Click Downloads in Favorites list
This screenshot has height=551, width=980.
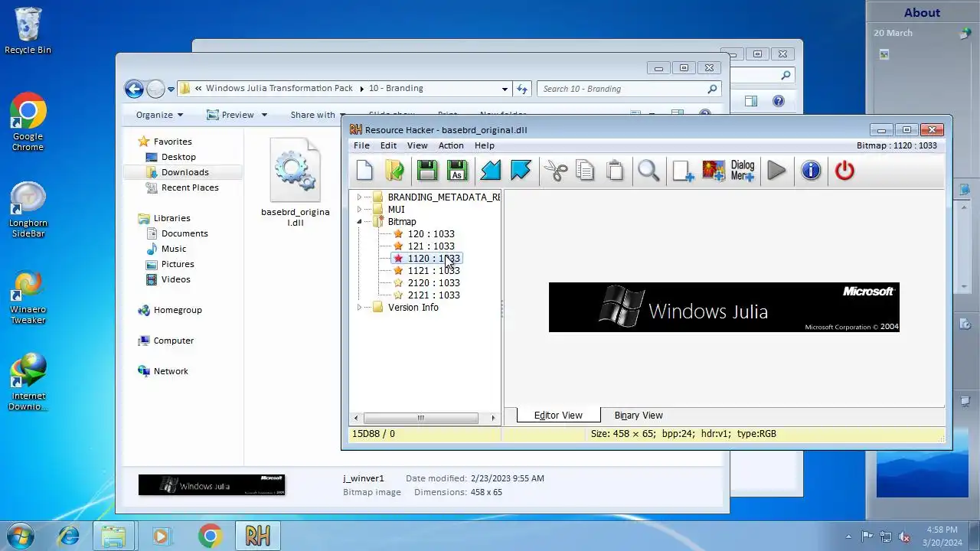tap(185, 172)
